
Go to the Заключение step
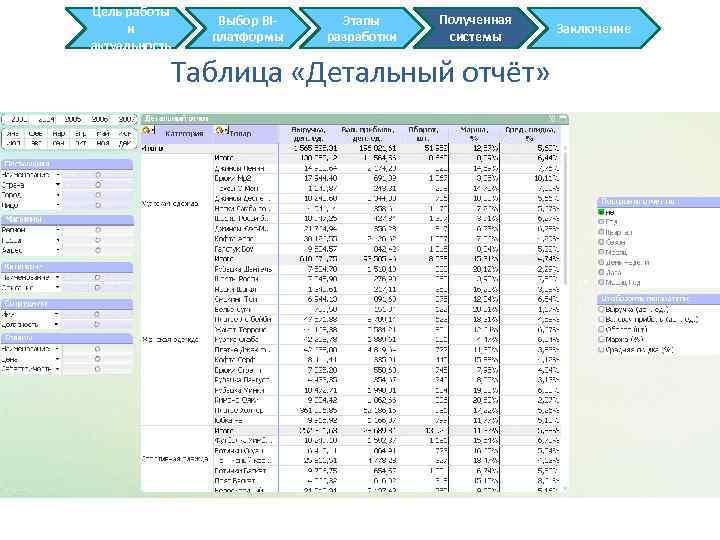pyautogui.click(x=593, y=28)
